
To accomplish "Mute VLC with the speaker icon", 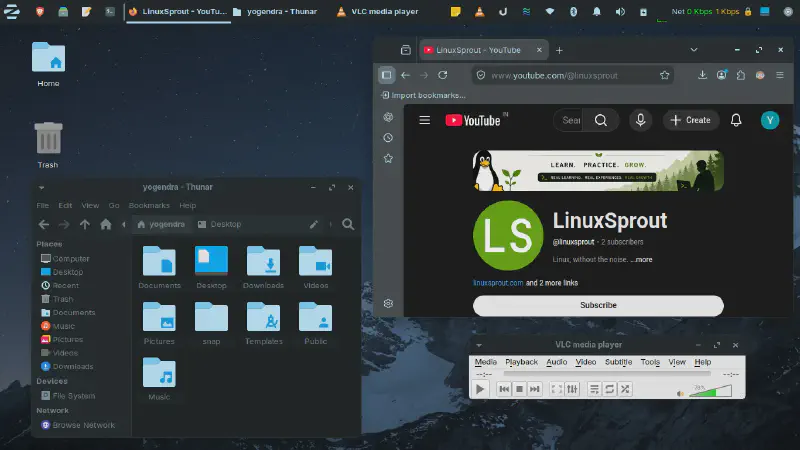I will point(680,393).
